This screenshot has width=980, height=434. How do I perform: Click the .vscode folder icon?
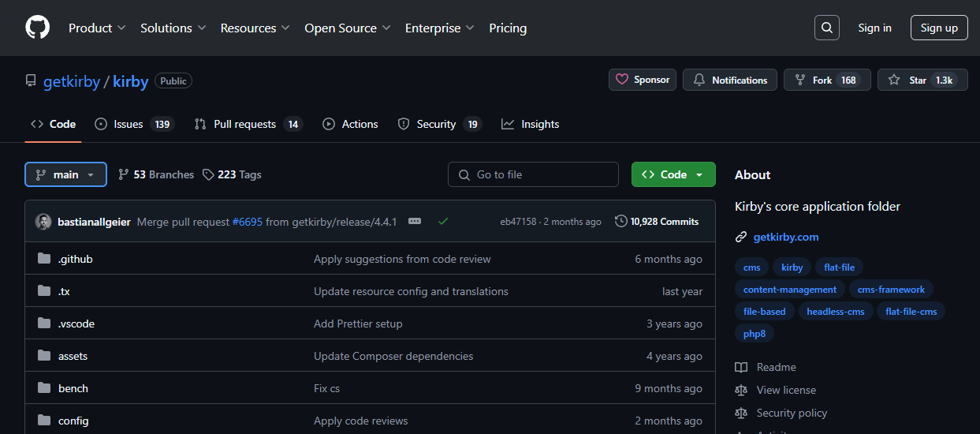pos(44,324)
